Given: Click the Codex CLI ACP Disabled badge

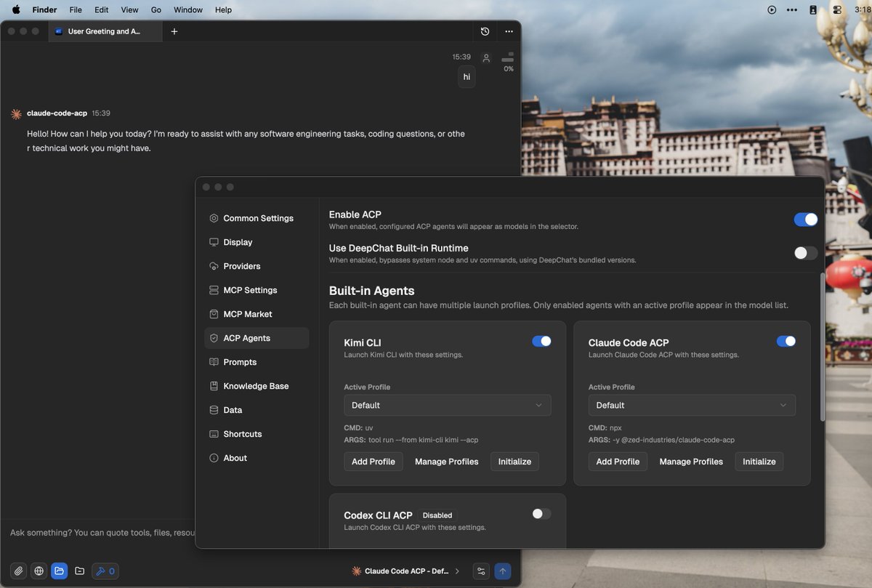Looking at the screenshot, I should pos(437,515).
